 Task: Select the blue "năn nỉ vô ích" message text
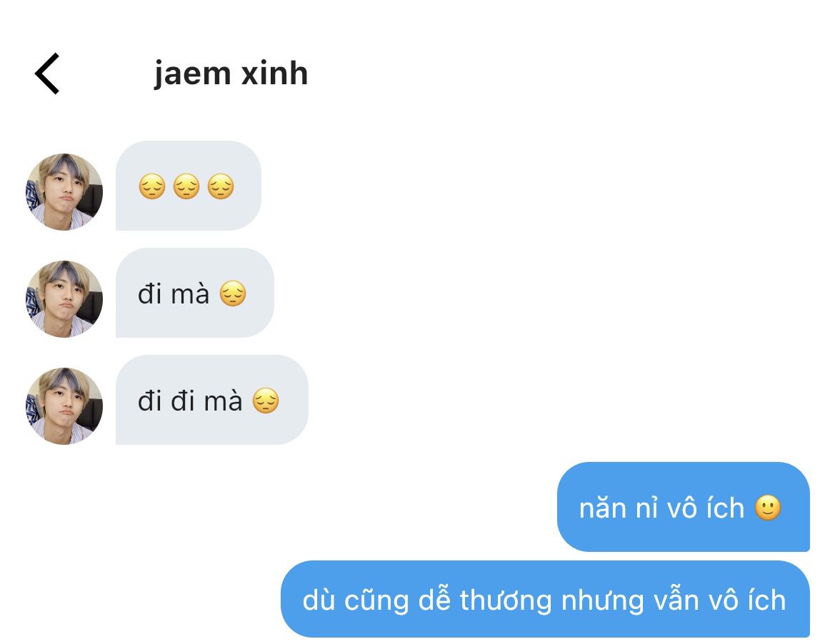tap(661, 508)
